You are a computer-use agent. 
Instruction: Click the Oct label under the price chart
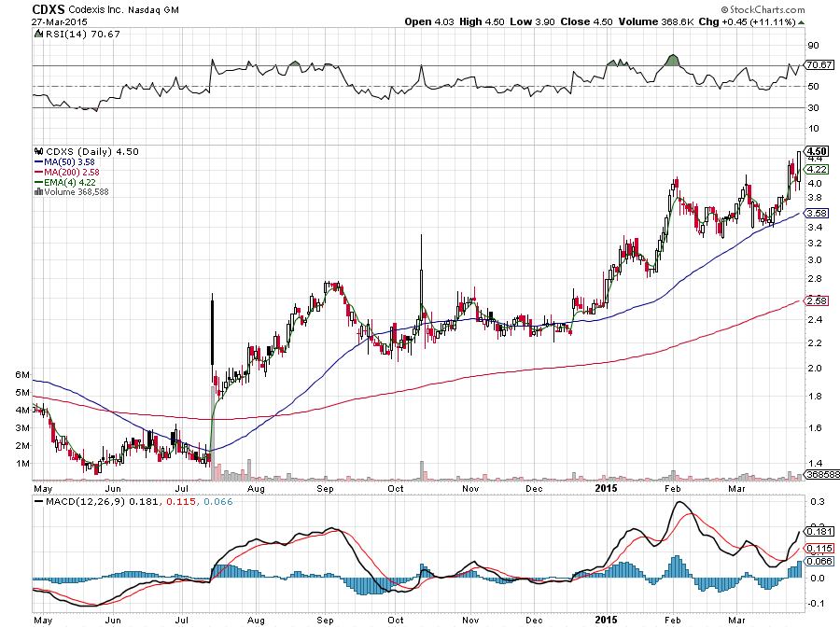pyautogui.click(x=396, y=488)
